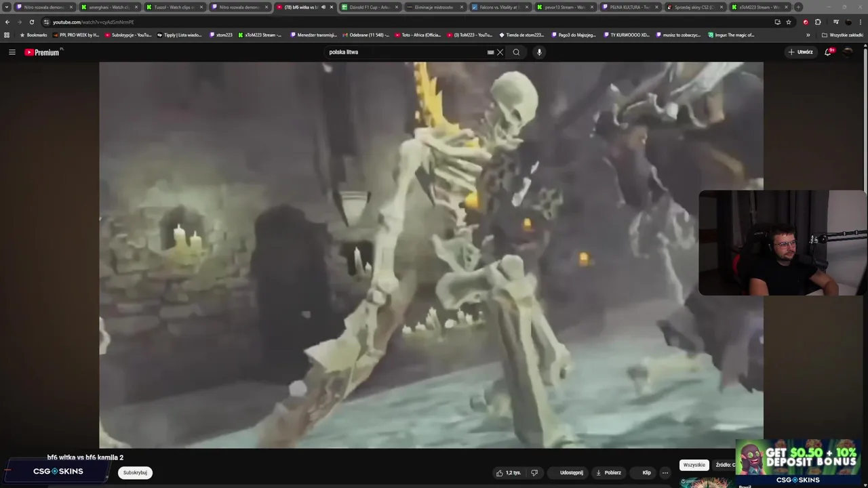868x488 pixels.
Task: Click the skeleton video player area
Action: click(x=431, y=255)
